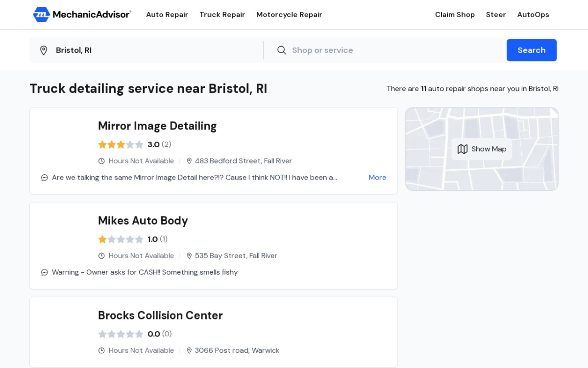Image resolution: width=588 pixels, height=368 pixels.
Task: Click review bubble icon for Mirror Image Detailing
Action: (45, 178)
